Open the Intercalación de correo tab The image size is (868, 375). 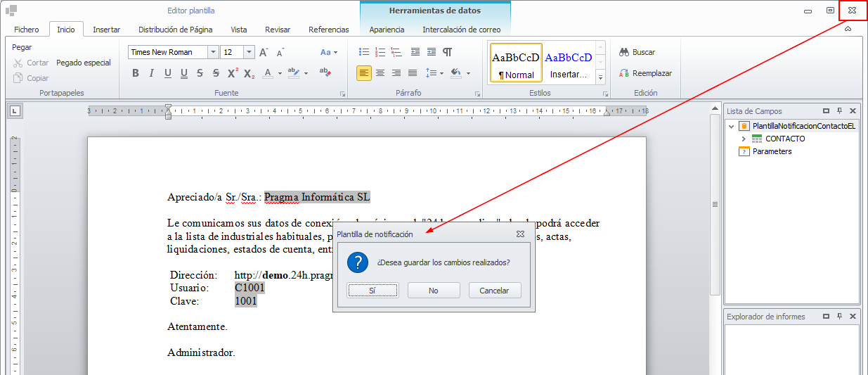point(461,30)
